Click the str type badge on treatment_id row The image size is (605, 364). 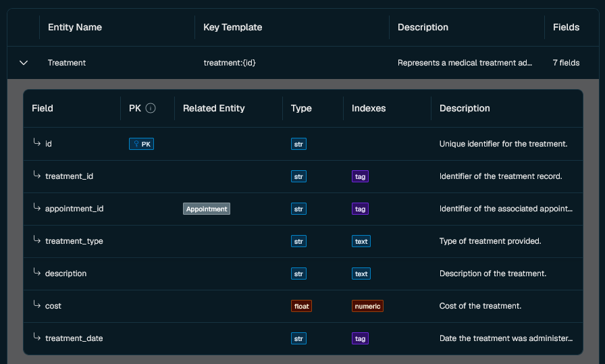(x=298, y=176)
